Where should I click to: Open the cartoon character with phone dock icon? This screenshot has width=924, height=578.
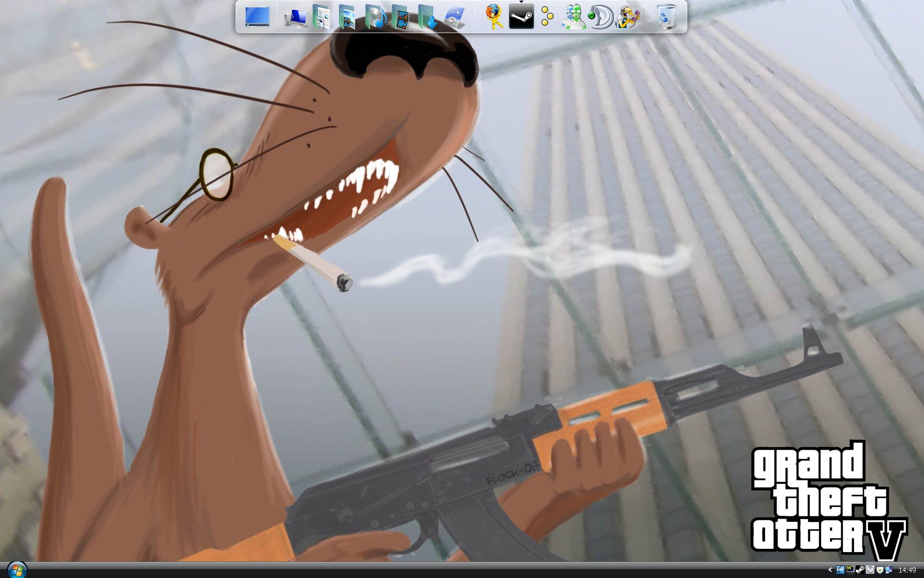[x=627, y=17]
